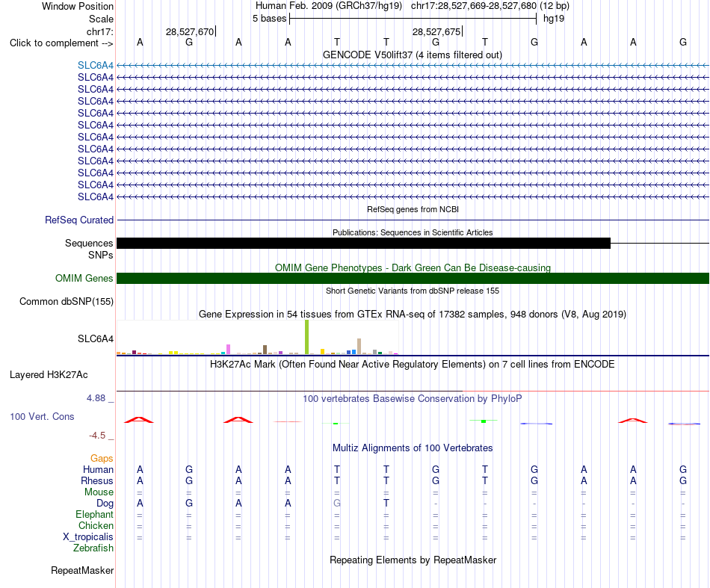This screenshot has width=710, height=588.
Task: Click the 28,527,675 position marker
Action: click(436, 31)
